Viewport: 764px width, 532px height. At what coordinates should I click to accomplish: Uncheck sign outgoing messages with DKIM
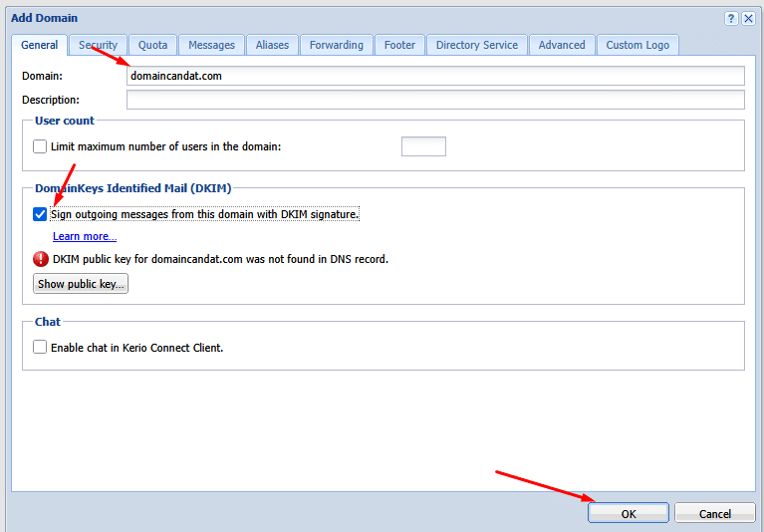pos(40,214)
